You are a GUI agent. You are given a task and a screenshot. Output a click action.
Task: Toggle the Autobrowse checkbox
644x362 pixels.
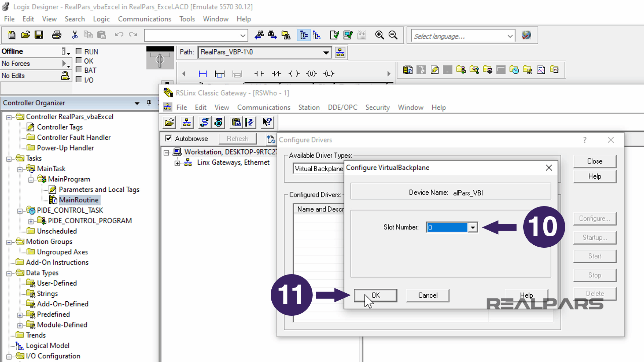[x=169, y=138]
